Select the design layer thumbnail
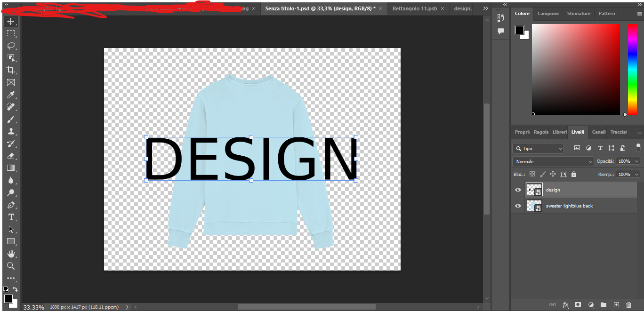The image size is (644, 311). point(534,190)
